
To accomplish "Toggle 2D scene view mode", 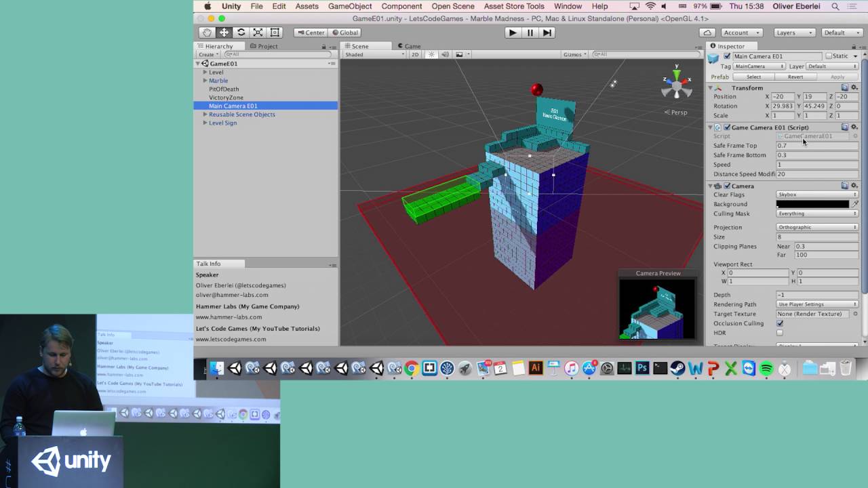I will click(415, 54).
